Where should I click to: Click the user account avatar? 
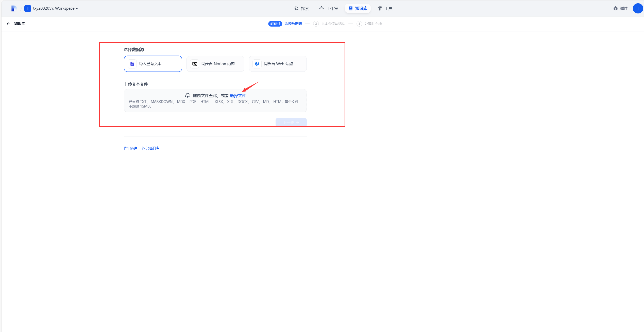(x=638, y=8)
